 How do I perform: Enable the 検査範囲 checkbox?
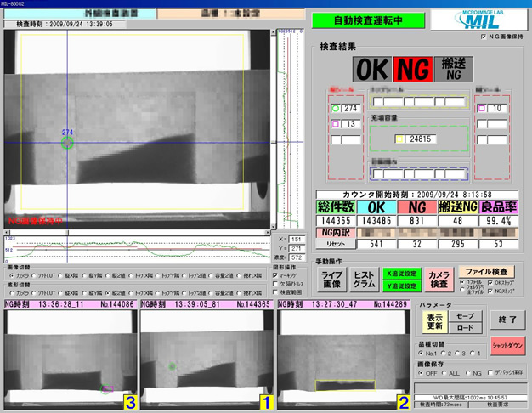pyautogui.click(x=274, y=291)
